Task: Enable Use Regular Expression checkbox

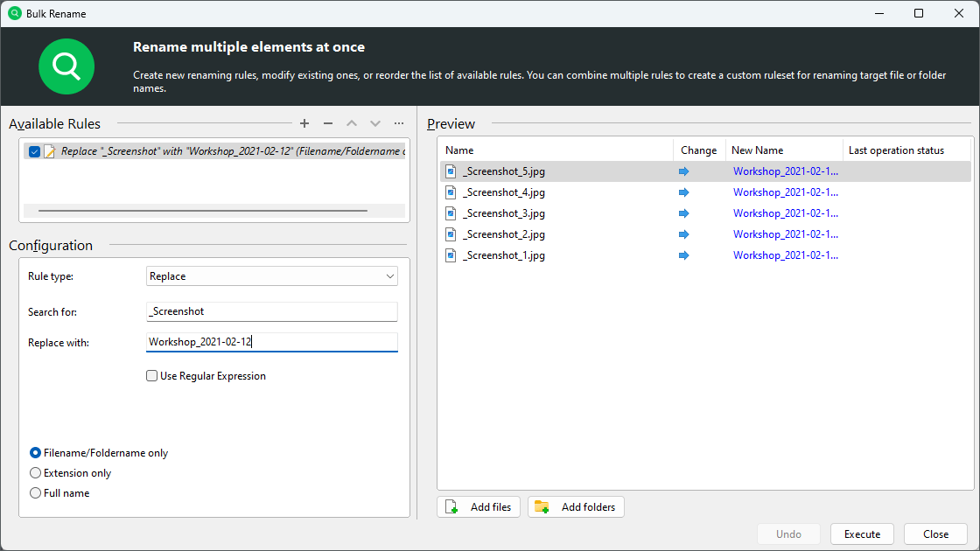Action: pos(152,376)
